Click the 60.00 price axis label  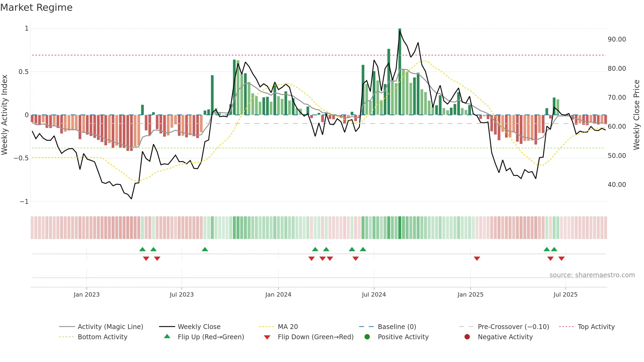pyautogui.click(x=617, y=127)
